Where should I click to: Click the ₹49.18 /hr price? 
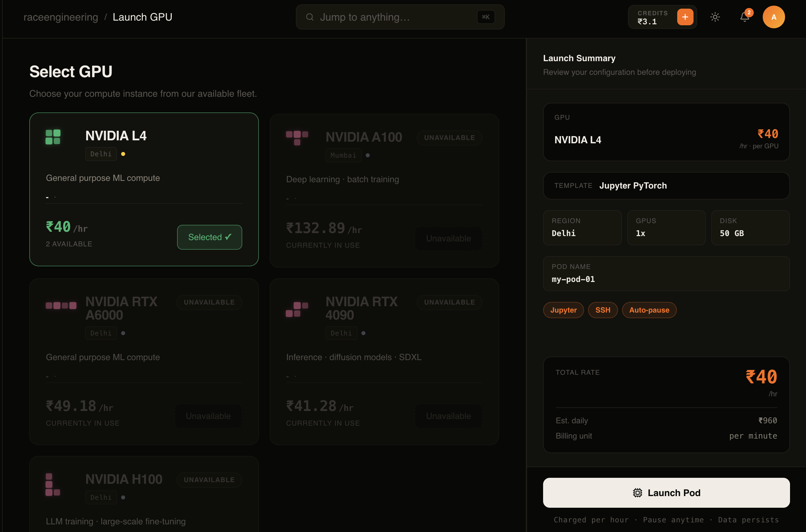[80, 406]
